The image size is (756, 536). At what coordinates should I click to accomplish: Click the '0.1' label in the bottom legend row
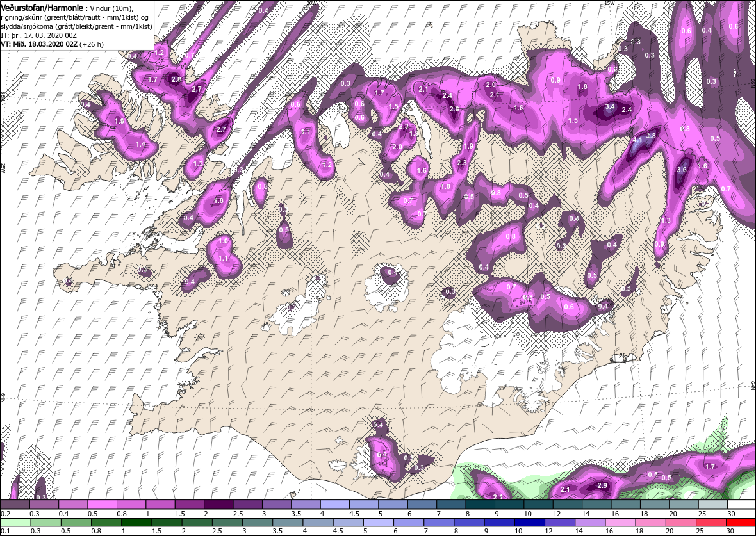5,531
